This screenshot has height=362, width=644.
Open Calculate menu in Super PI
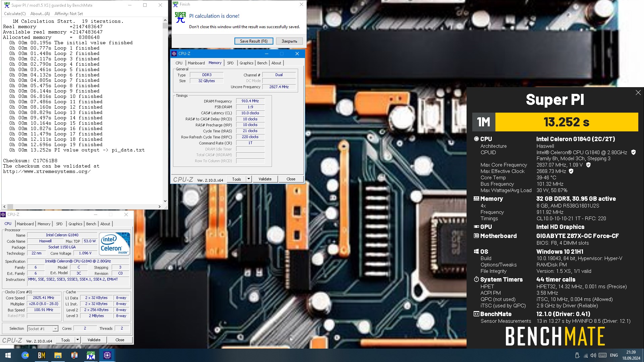[x=15, y=14]
